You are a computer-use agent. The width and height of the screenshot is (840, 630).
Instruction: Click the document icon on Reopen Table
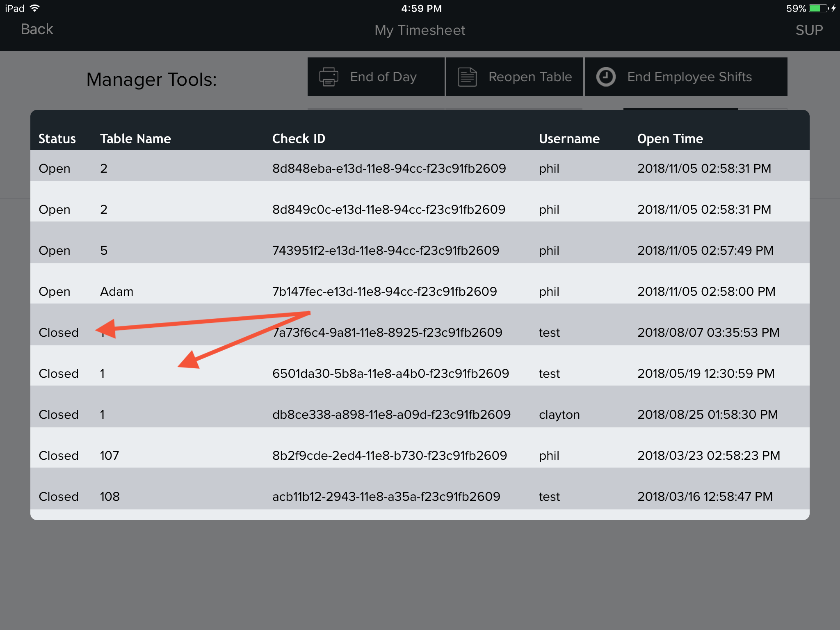pyautogui.click(x=467, y=77)
